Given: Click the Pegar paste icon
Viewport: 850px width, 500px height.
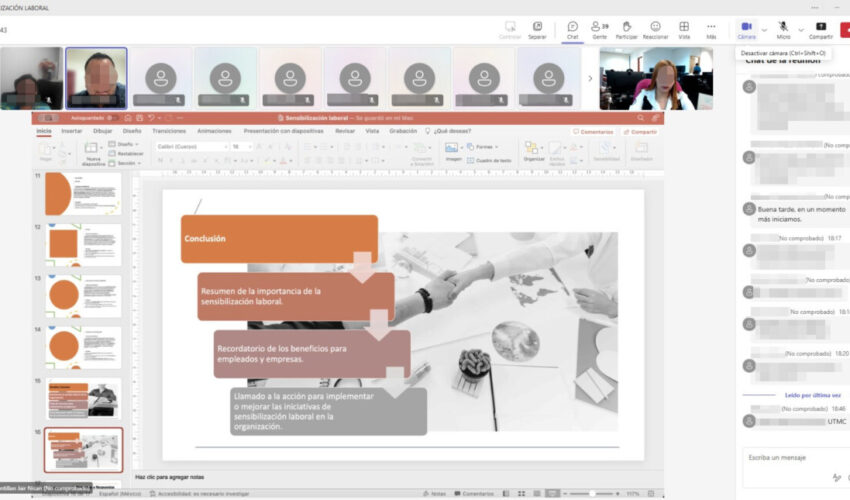Looking at the screenshot, I should click(x=47, y=152).
